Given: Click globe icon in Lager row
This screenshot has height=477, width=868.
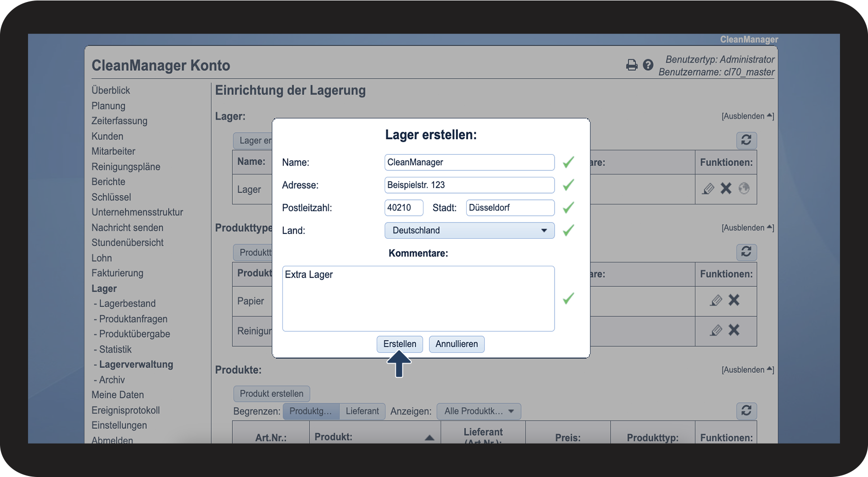Looking at the screenshot, I should point(744,189).
